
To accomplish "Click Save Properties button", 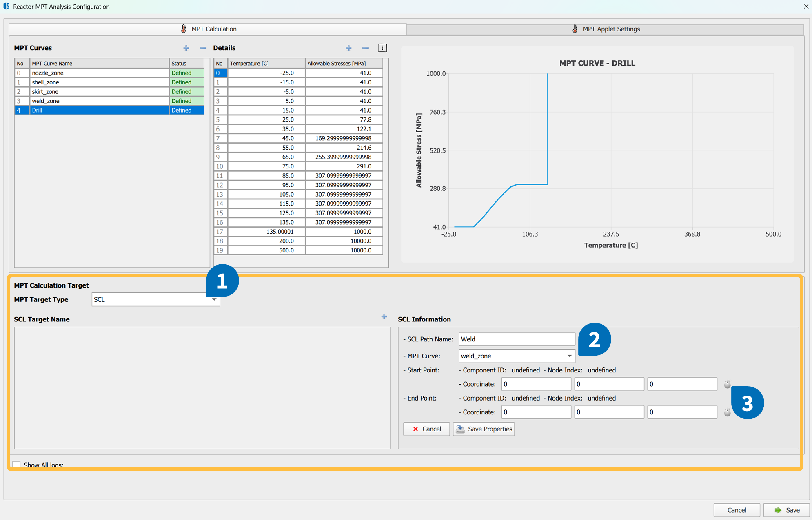I will point(484,429).
